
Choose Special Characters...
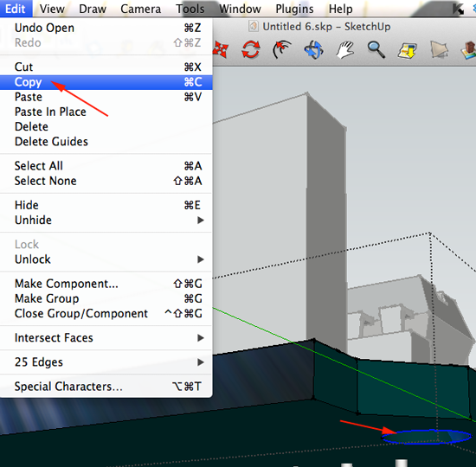point(106,387)
